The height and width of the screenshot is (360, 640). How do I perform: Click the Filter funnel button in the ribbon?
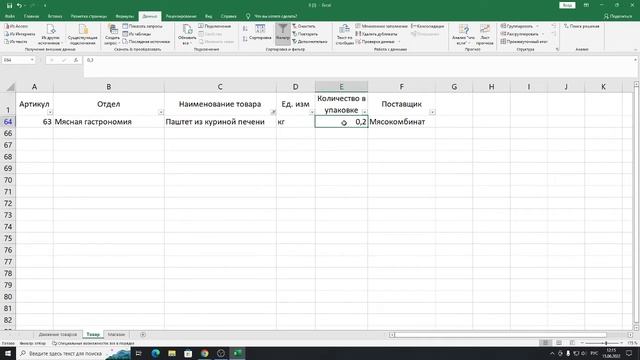282,33
